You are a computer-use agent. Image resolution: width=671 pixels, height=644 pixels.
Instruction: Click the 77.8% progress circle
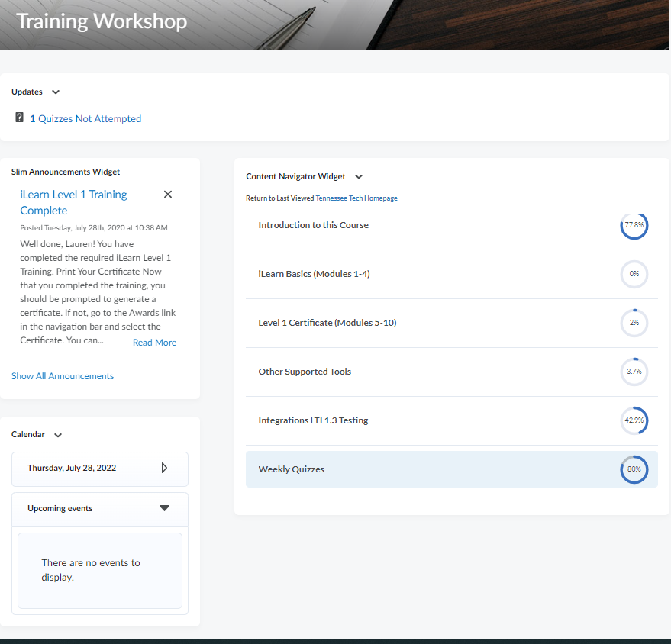pos(634,226)
